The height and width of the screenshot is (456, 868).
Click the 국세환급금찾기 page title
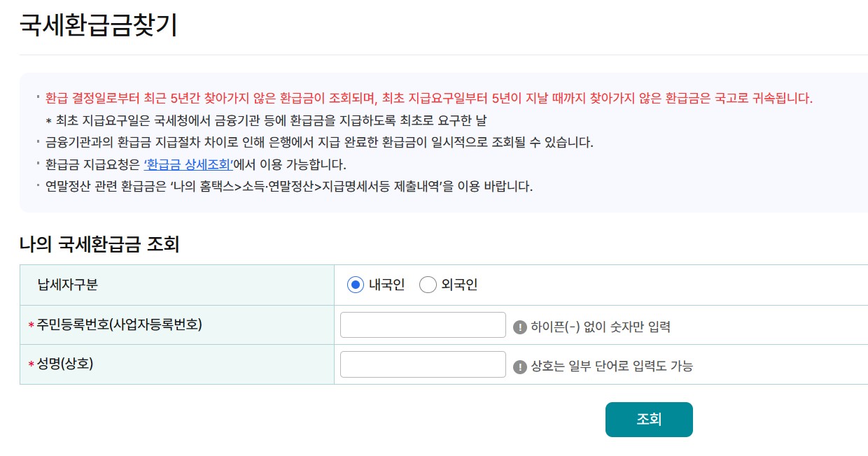99,24
